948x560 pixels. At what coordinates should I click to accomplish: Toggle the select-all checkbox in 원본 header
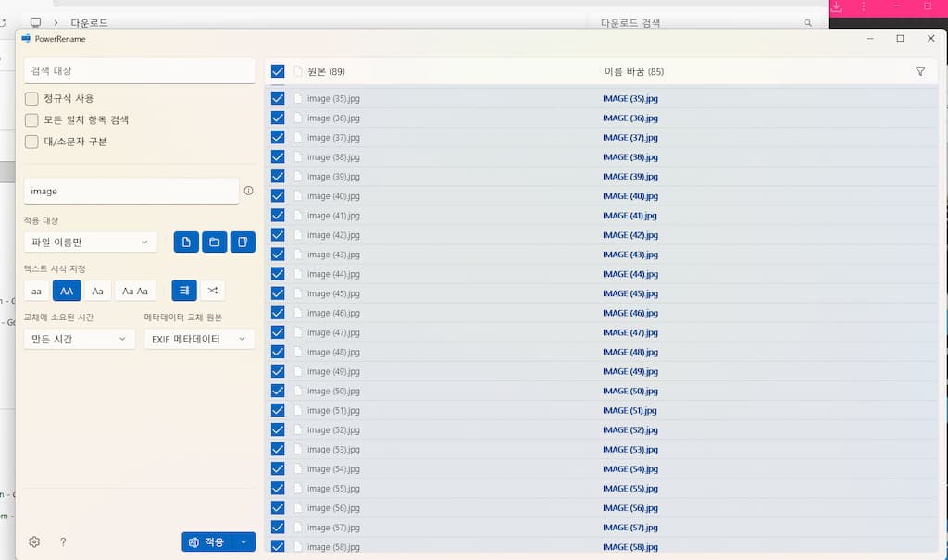(278, 71)
